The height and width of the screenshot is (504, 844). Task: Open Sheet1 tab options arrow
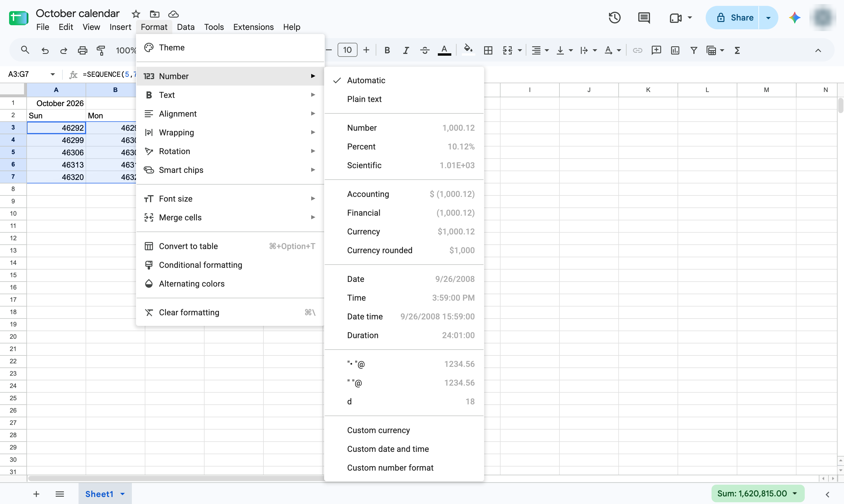(x=122, y=494)
